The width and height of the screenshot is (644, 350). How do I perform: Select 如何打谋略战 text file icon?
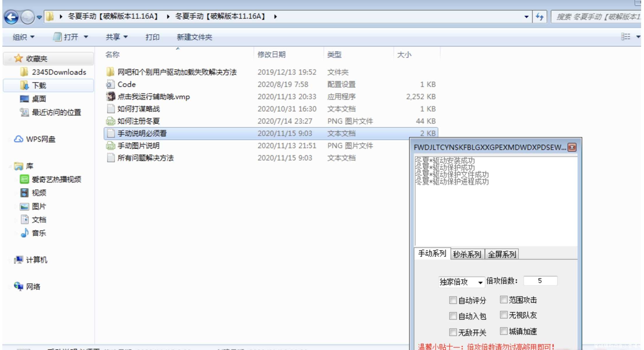(x=111, y=108)
